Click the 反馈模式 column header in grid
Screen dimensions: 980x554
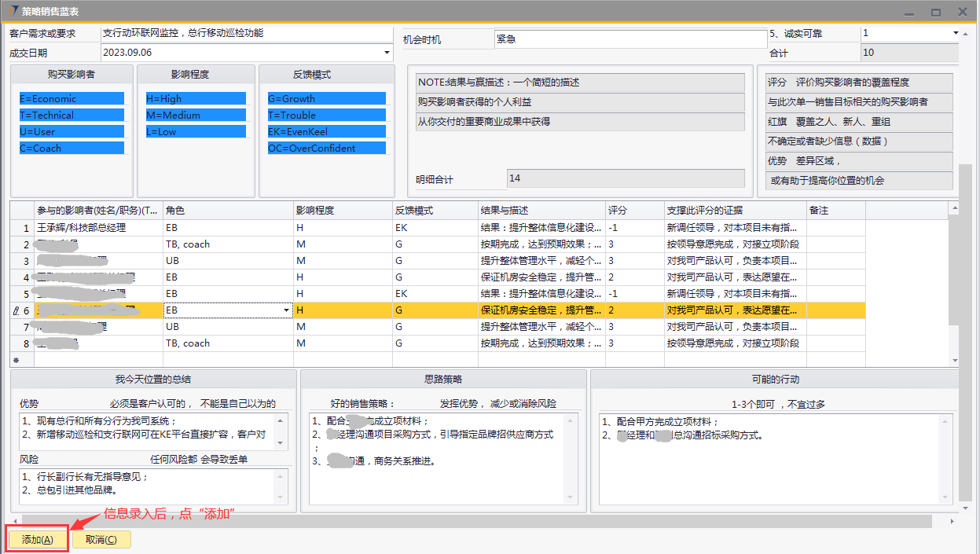(435, 211)
